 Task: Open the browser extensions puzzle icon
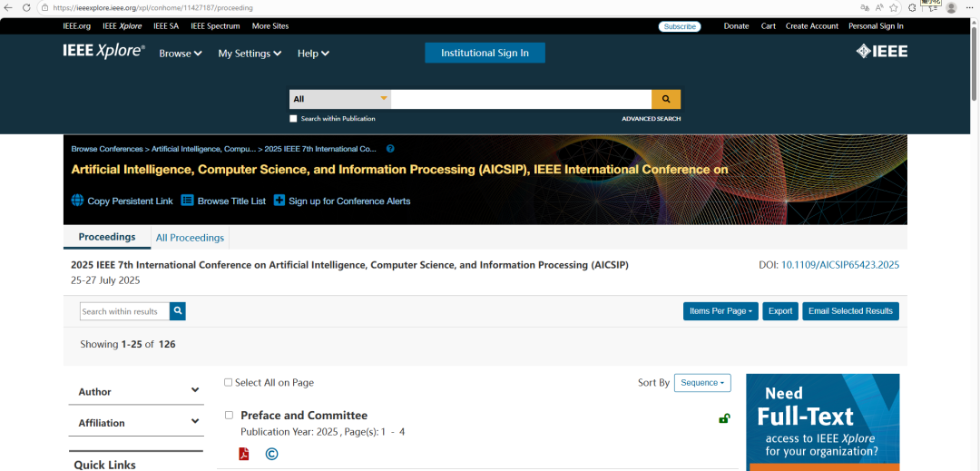[x=913, y=7]
